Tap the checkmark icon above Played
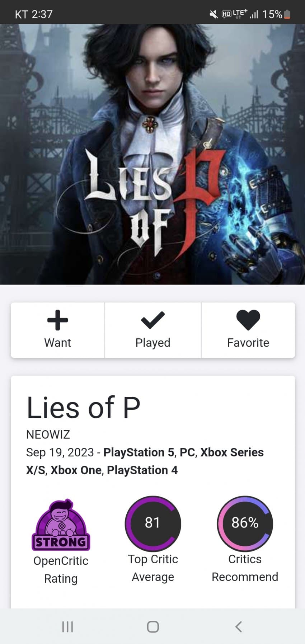Image resolution: width=305 pixels, height=644 pixels. tap(153, 320)
